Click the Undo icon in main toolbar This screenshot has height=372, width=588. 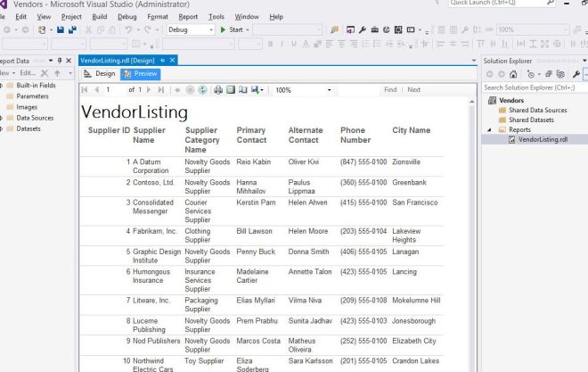coord(131,29)
